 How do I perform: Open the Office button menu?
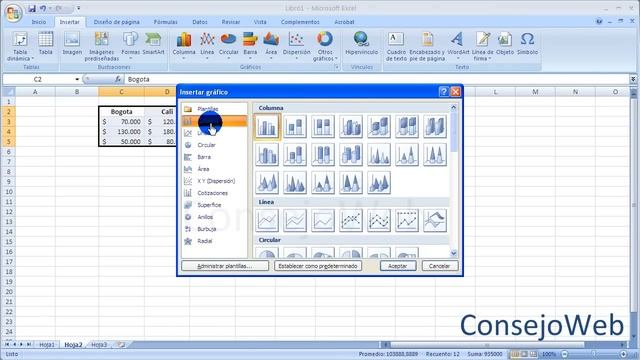pyautogui.click(x=13, y=13)
